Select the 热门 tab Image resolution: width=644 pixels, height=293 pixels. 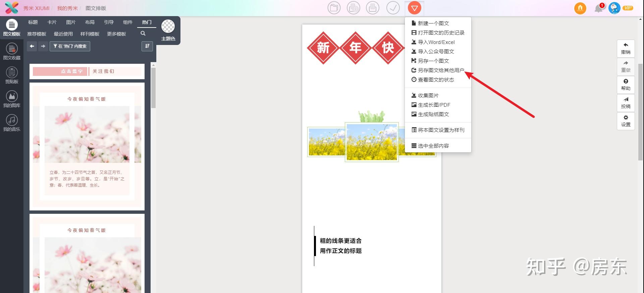(x=147, y=22)
